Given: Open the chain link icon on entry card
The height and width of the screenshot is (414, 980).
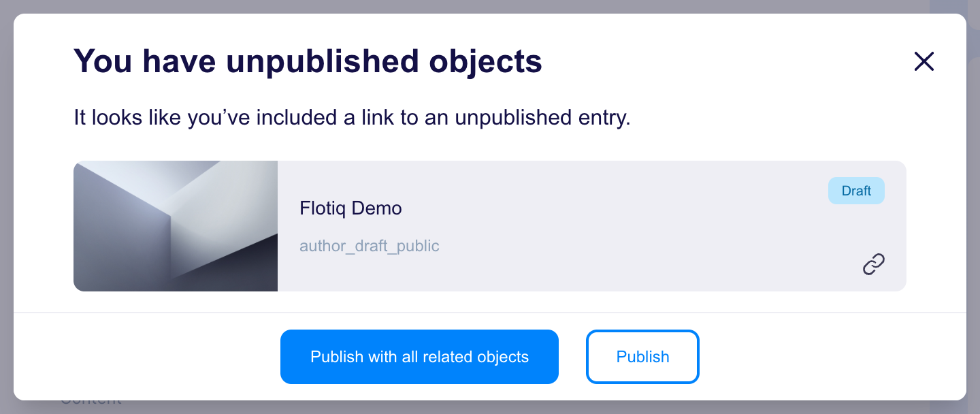Looking at the screenshot, I should (873, 264).
